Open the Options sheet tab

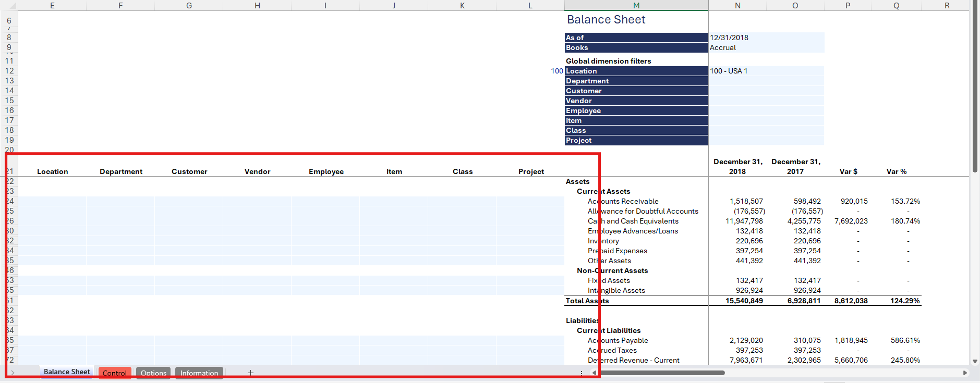point(153,373)
